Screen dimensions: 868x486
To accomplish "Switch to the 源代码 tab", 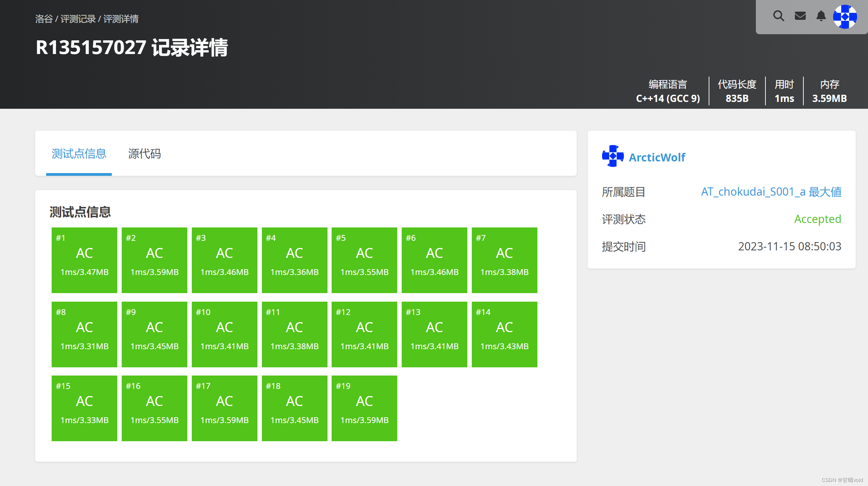I will [x=144, y=154].
